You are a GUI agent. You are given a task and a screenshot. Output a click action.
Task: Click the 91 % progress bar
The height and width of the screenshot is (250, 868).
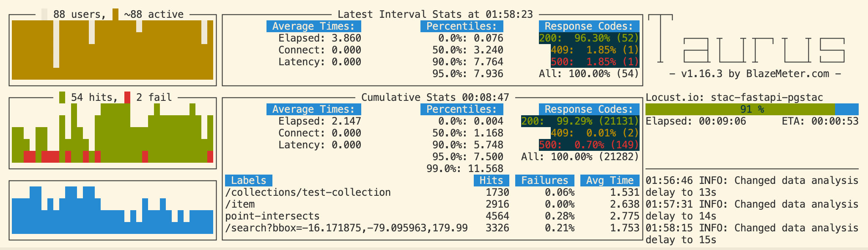point(752,109)
